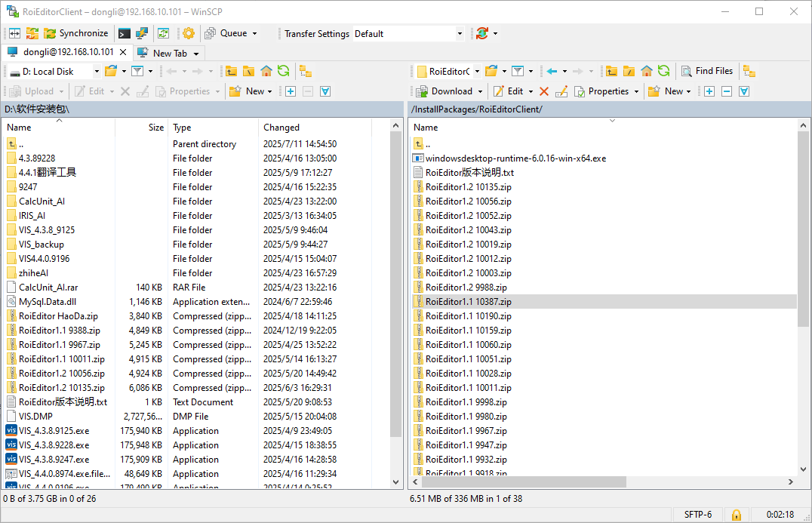Expand the Download dropdown arrow
Screen dimensions: 812x523
480,91
